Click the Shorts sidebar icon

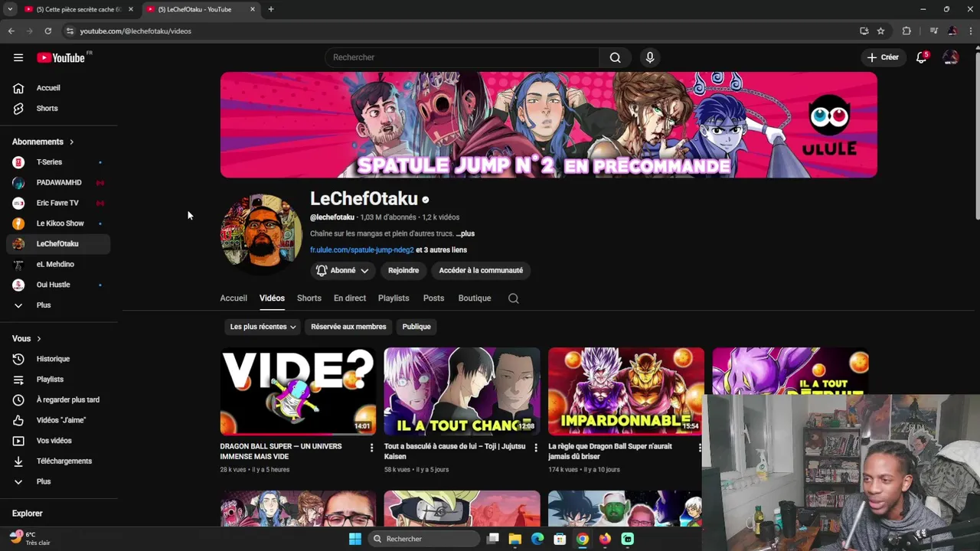(x=18, y=109)
